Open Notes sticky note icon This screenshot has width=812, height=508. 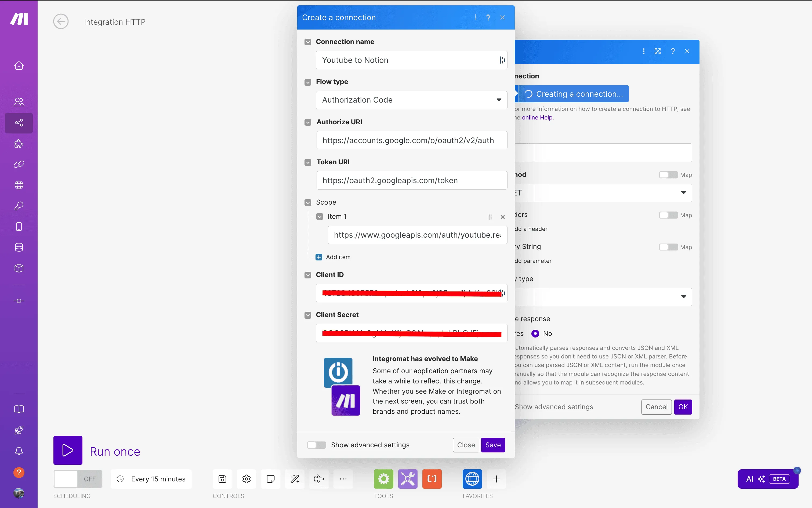tap(270, 479)
